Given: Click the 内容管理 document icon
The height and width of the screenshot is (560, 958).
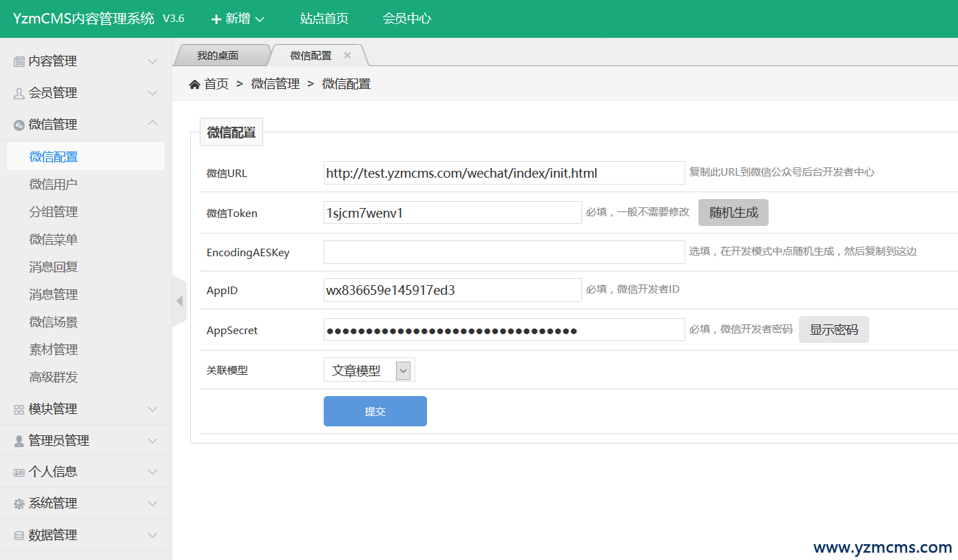Looking at the screenshot, I should pos(19,61).
